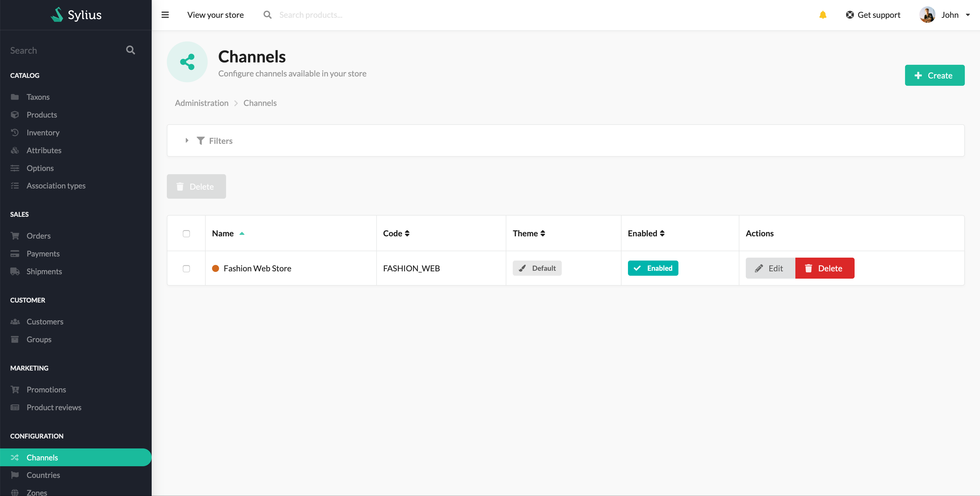Click the Create channel button

point(934,75)
